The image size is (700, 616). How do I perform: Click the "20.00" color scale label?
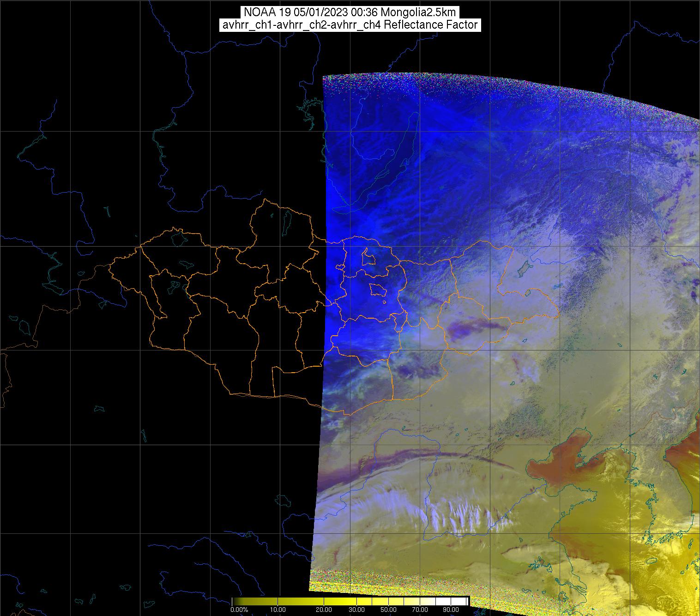tap(324, 610)
